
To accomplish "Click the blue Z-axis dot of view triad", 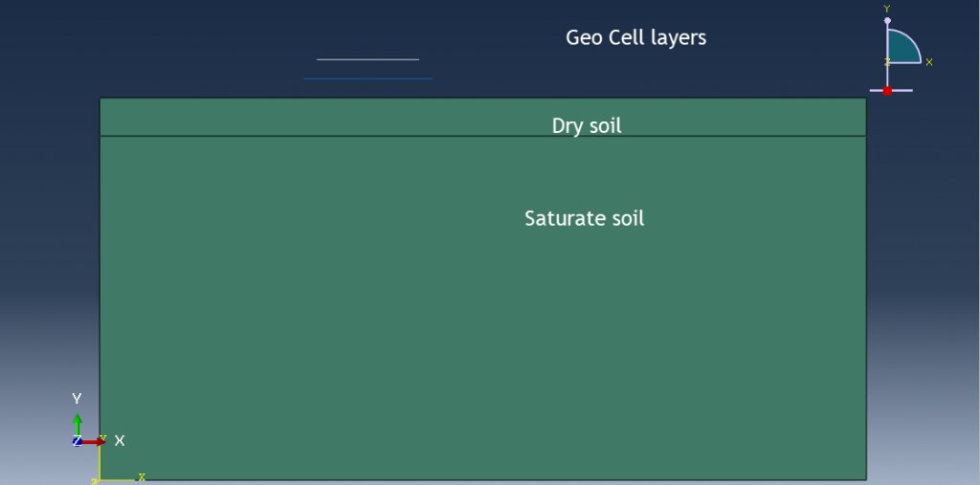I will coord(78,442).
